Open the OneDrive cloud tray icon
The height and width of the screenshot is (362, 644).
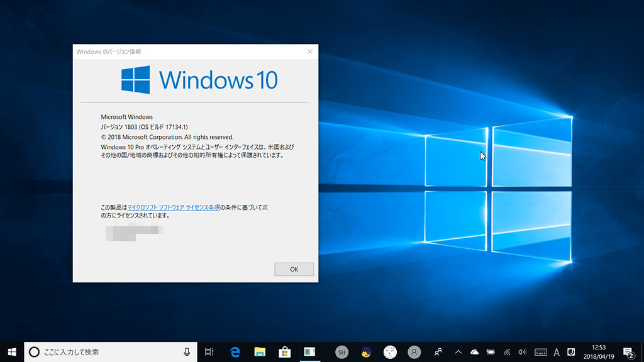pyautogui.click(x=474, y=352)
